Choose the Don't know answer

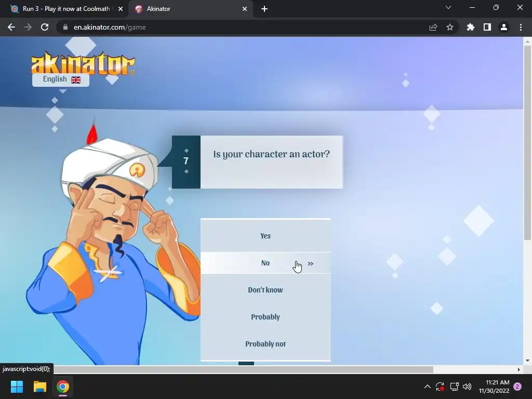click(265, 290)
